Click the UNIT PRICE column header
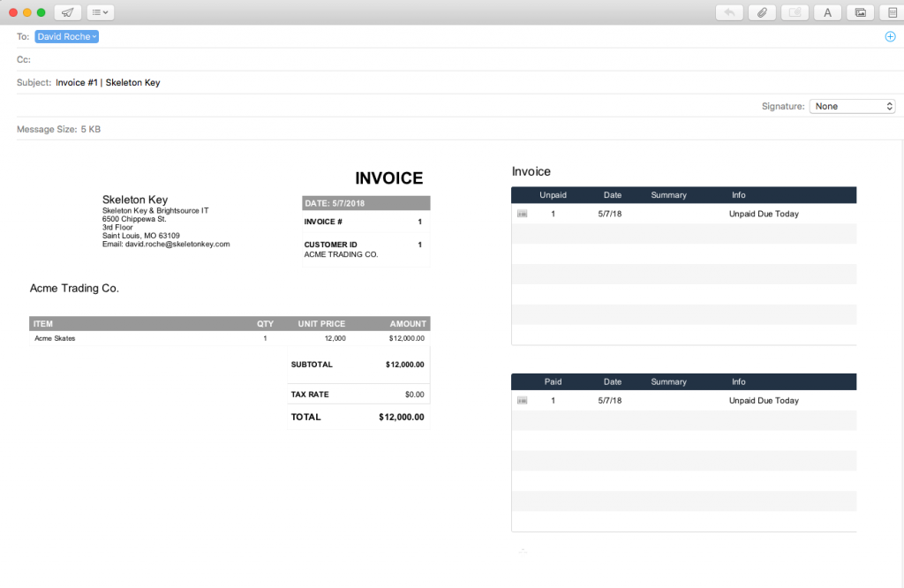 [321, 324]
